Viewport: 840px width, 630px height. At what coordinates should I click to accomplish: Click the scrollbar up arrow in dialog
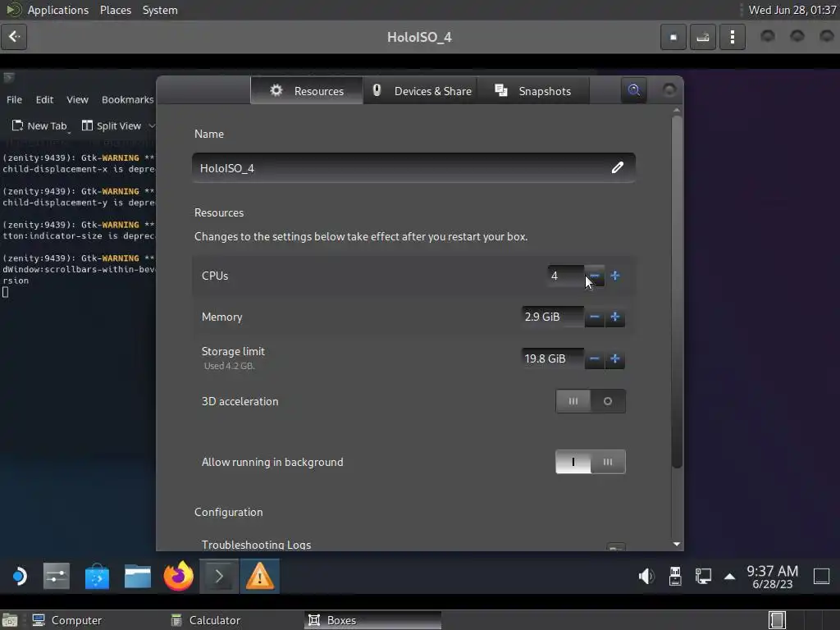(x=677, y=111)
